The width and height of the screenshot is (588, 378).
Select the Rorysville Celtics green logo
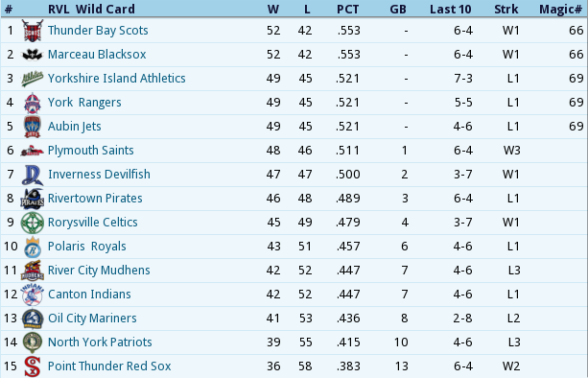[x=33, y=223]
